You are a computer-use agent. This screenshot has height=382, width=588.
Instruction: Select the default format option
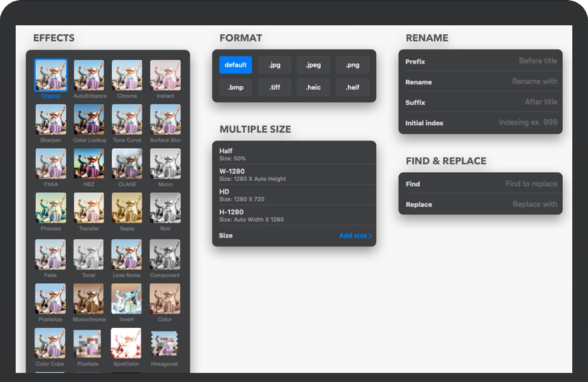(235, 65)
